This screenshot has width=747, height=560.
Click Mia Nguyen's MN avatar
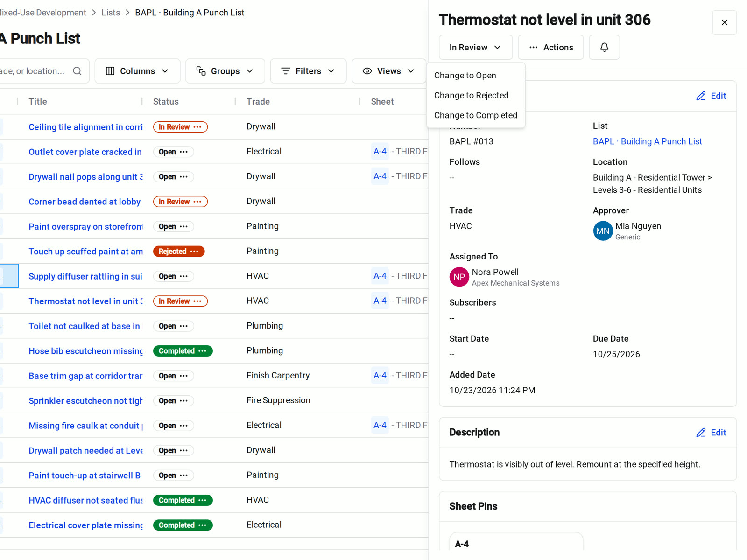(603, 231)
